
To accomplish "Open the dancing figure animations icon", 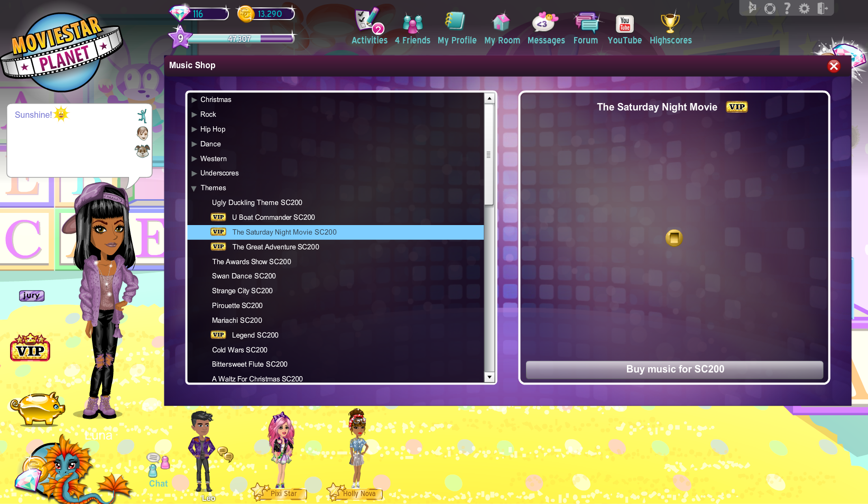I will click(142, 116).
